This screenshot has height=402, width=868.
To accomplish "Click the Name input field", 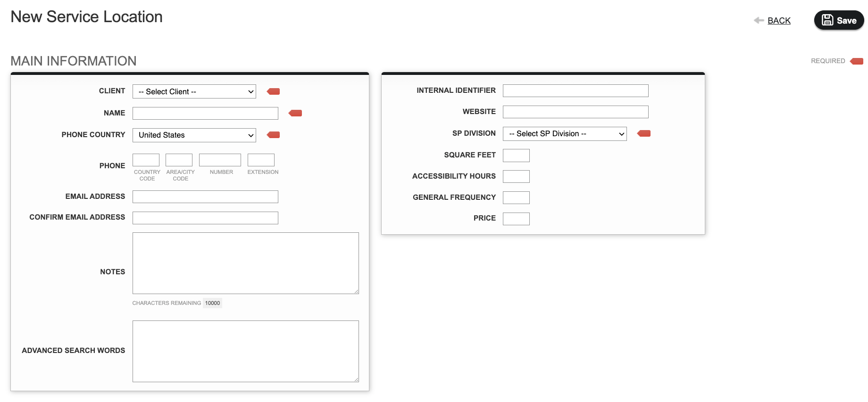I will pos(205,113).
